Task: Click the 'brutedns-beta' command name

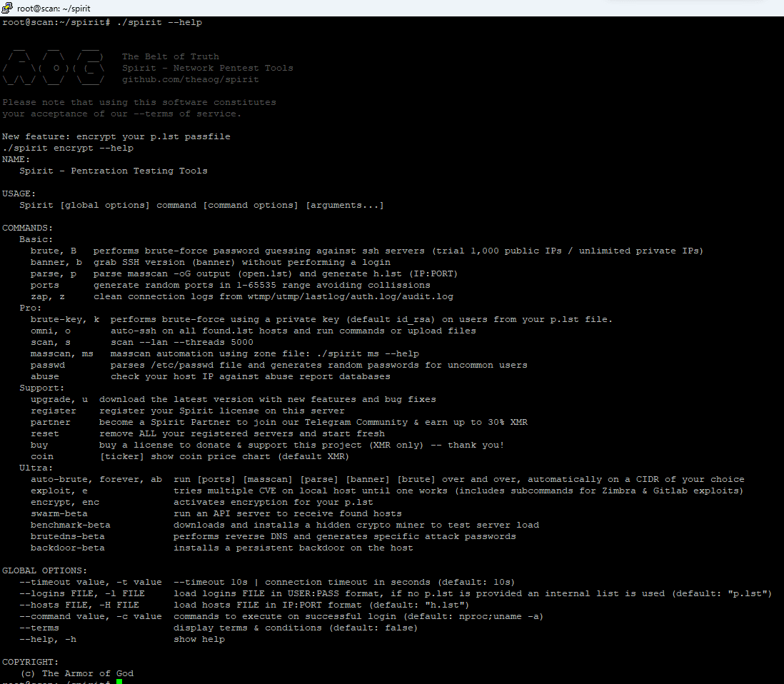Action: [x=68, y=536]
